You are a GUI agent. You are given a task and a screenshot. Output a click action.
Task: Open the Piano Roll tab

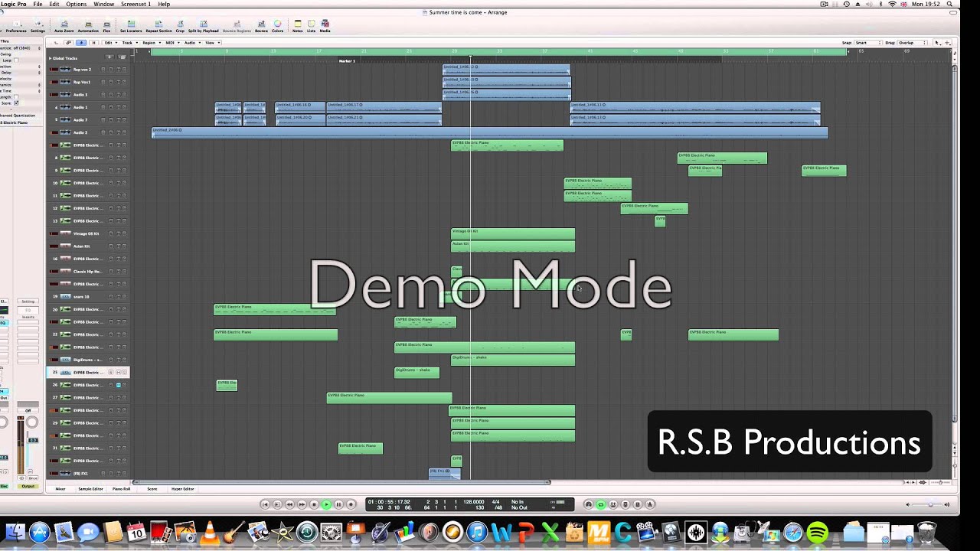point(121,488)
